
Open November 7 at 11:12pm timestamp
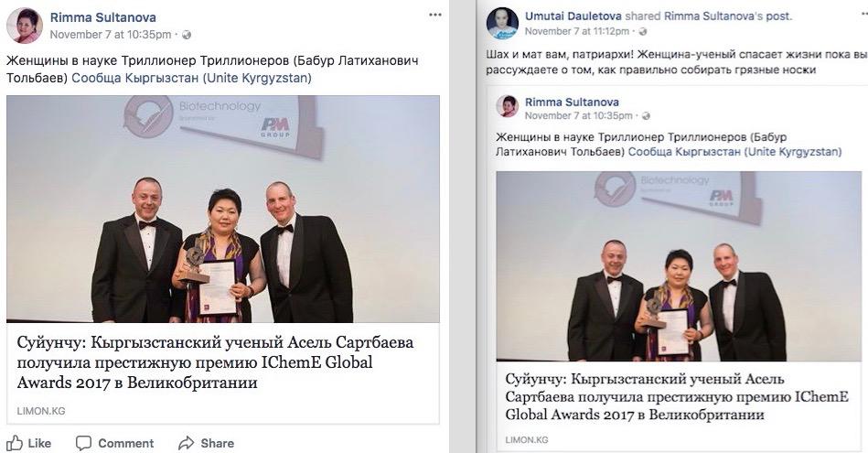(577, 31)
